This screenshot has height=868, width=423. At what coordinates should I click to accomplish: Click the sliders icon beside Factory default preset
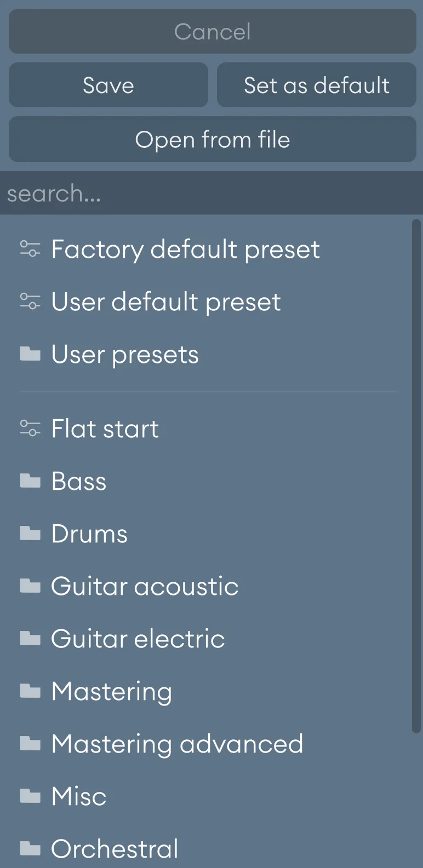[31, 249]
